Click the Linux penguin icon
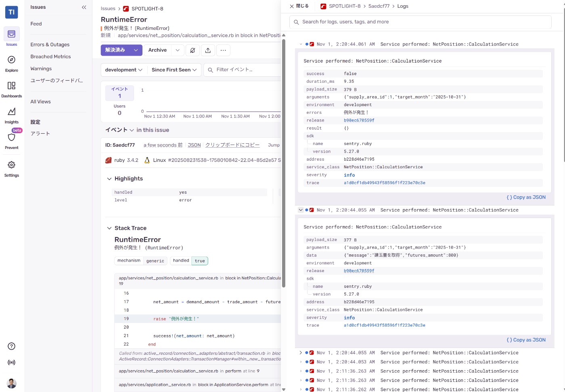Viewport: 565px width, 392px height. [147, 160]
